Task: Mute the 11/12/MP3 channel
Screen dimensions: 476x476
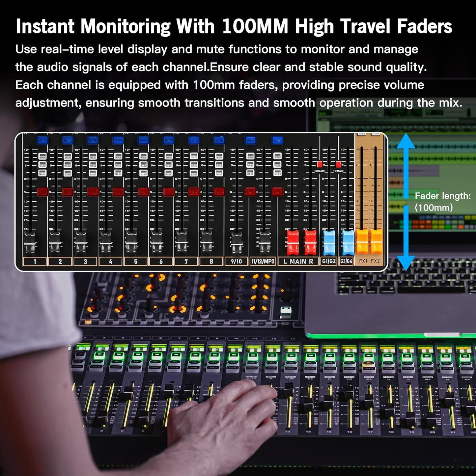Action: (x=277, y=140)
